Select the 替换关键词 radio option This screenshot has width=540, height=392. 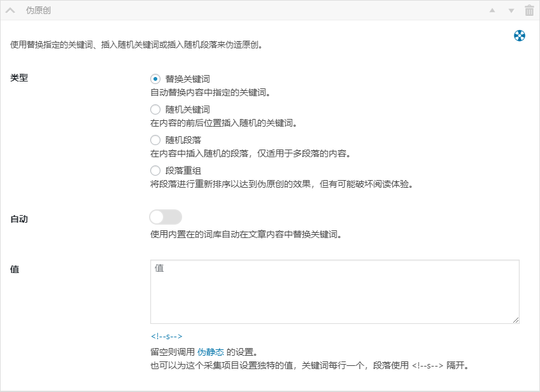(155, 79)
